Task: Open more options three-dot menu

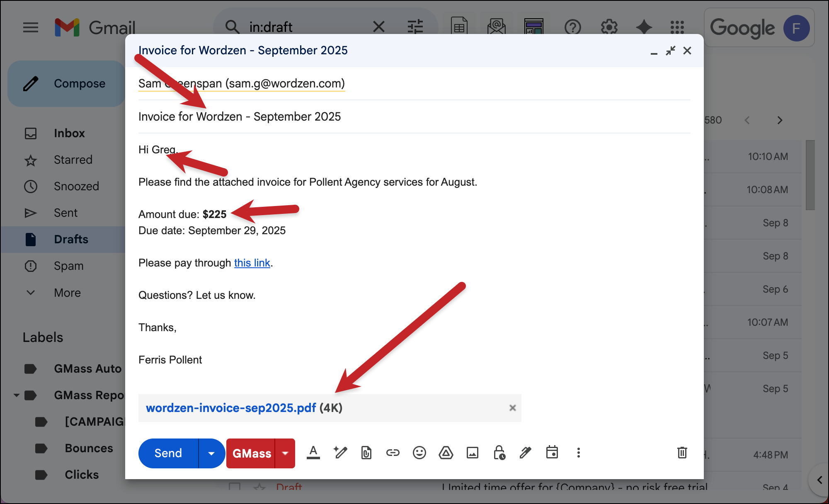Action: (x=578, y=453)
